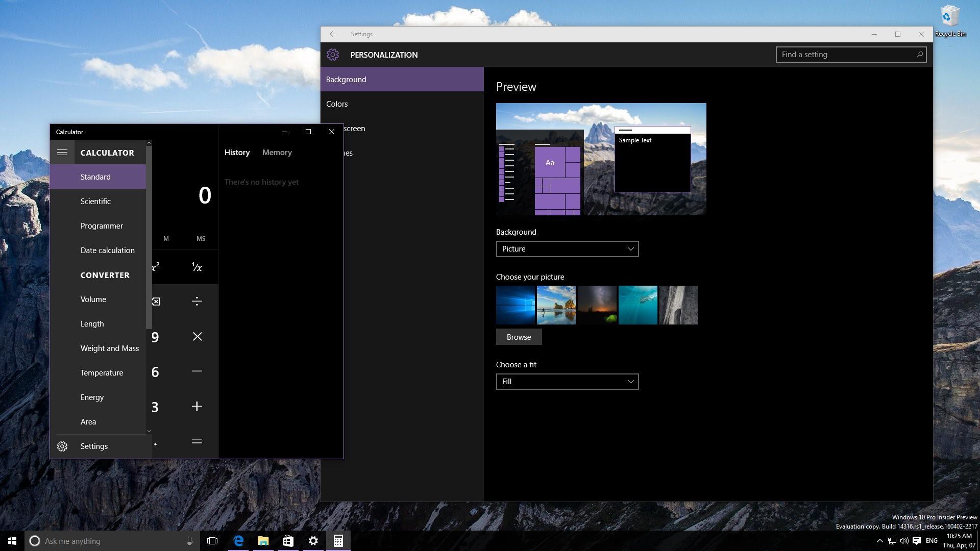Image resolution: width=980 pixels, height=551 pixels.
Task: Select Scientific calculator mode
Action: 95,202
